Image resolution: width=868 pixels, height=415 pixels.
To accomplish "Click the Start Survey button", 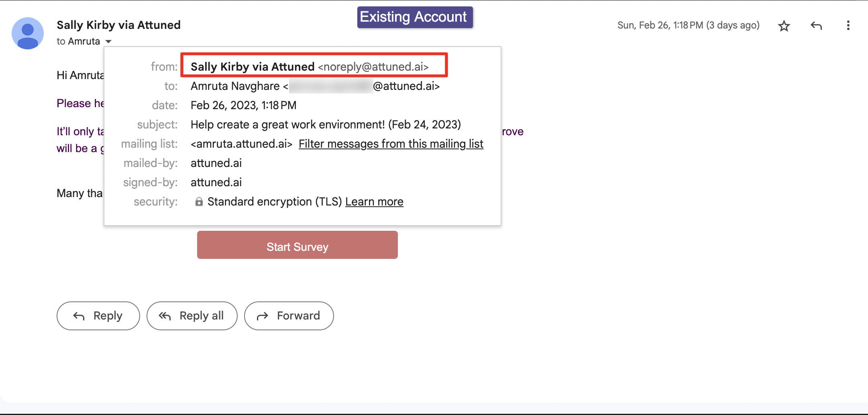I will point(297,245).
